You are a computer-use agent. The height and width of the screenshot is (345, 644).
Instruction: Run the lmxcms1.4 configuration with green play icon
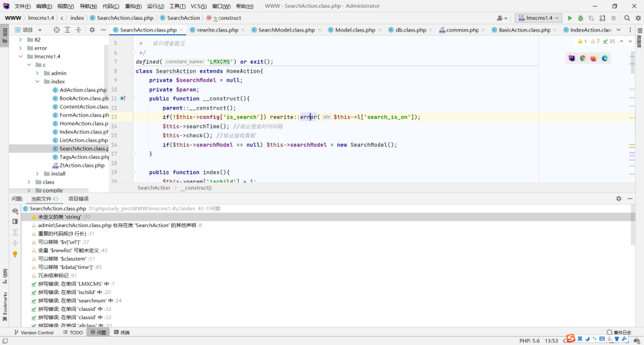pos(570,18)
